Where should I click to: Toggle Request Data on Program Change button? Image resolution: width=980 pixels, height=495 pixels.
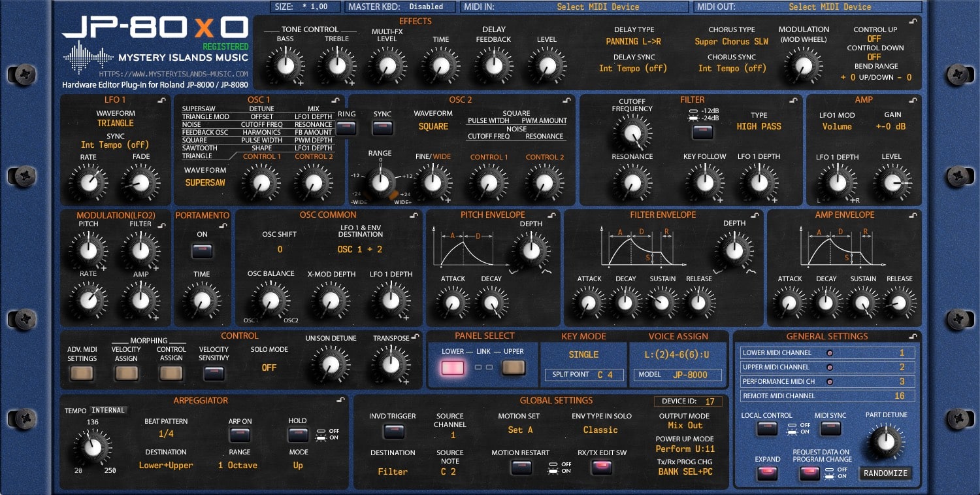pyautogui.click(x=809, y=473)
